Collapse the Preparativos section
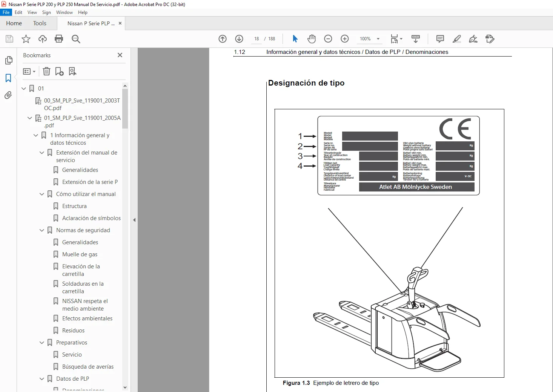Image resolution: width=553 pixels, height=392 pixels. (42, 343)
